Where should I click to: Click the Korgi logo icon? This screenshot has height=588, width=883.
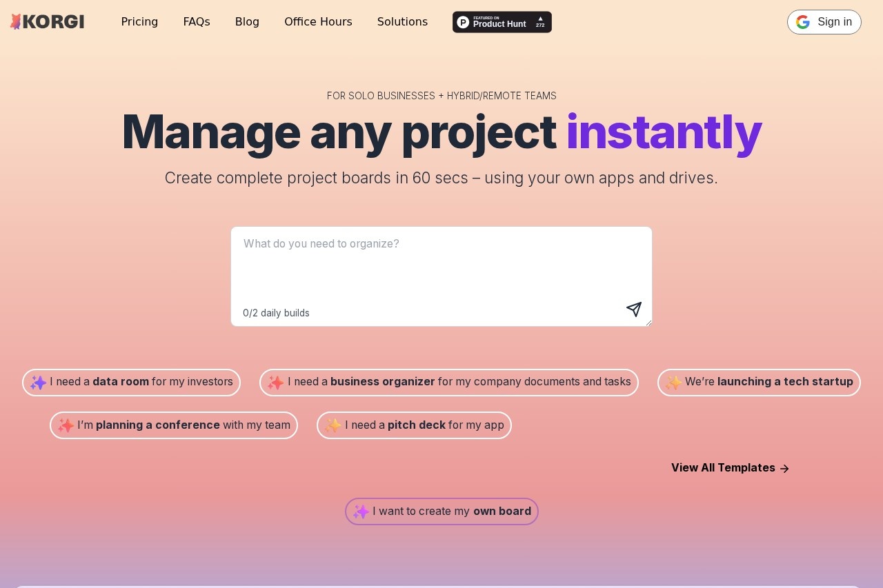click(16, 22)
